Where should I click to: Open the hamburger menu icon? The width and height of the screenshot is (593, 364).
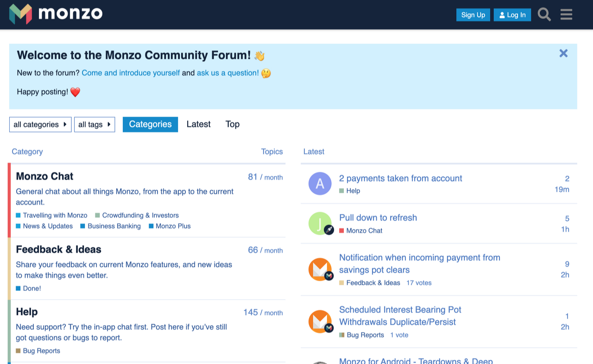[x=566, y=14]
